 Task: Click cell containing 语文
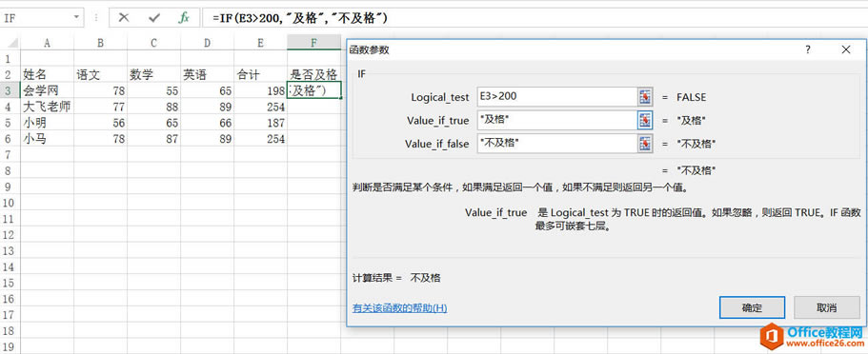click(100, 74)
